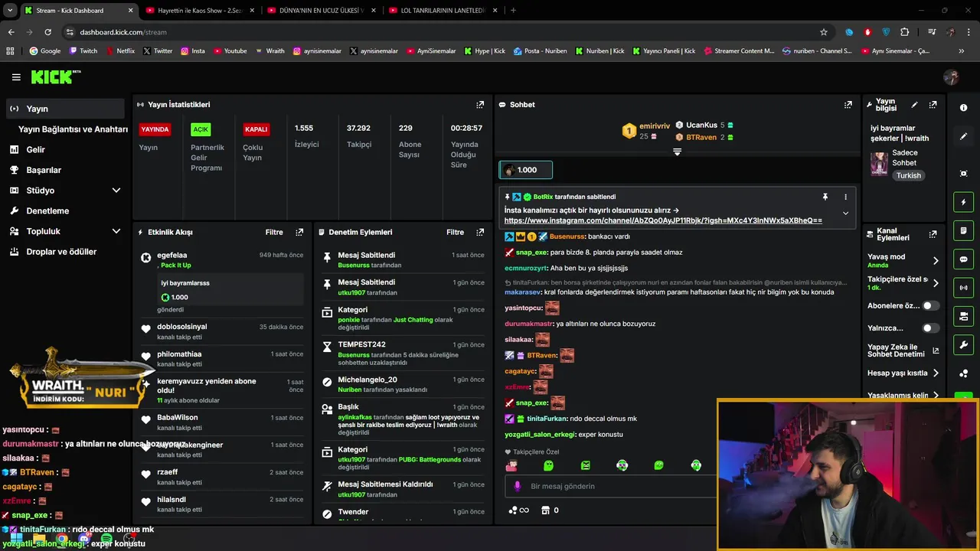The width and height of the screenshot is (980, 551).
Task: Open the Yayıncı Paneli | Kick bookmark
Action: point(663,51)
